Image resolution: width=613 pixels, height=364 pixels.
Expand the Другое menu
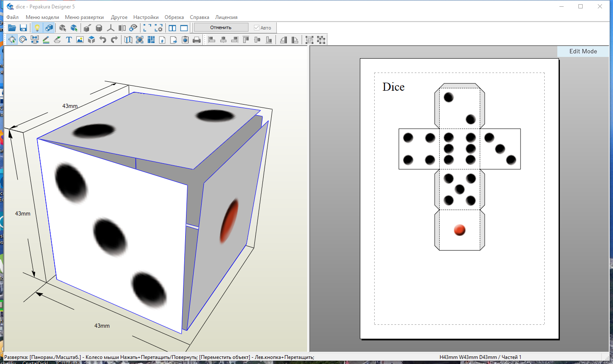pos(119,17)
